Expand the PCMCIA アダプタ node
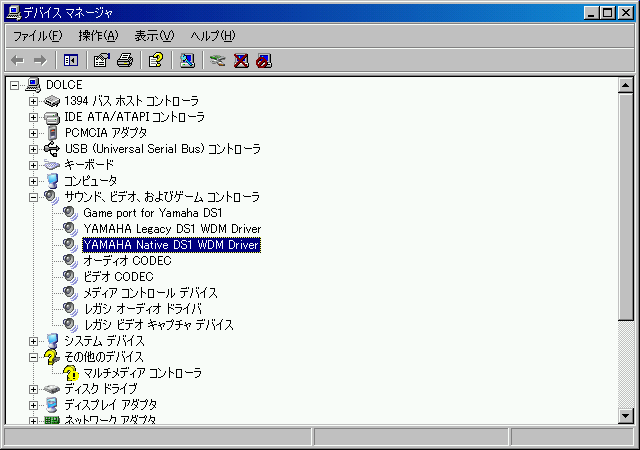Screen dimensions: 640x450 (33, 133)
